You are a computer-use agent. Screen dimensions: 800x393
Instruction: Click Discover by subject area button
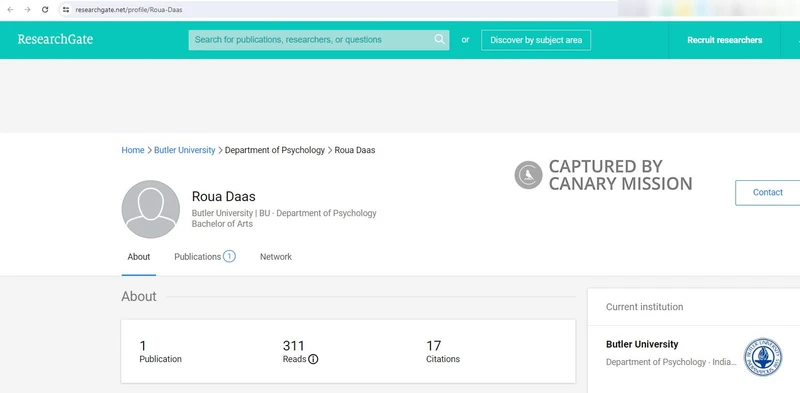click(536, 40)
